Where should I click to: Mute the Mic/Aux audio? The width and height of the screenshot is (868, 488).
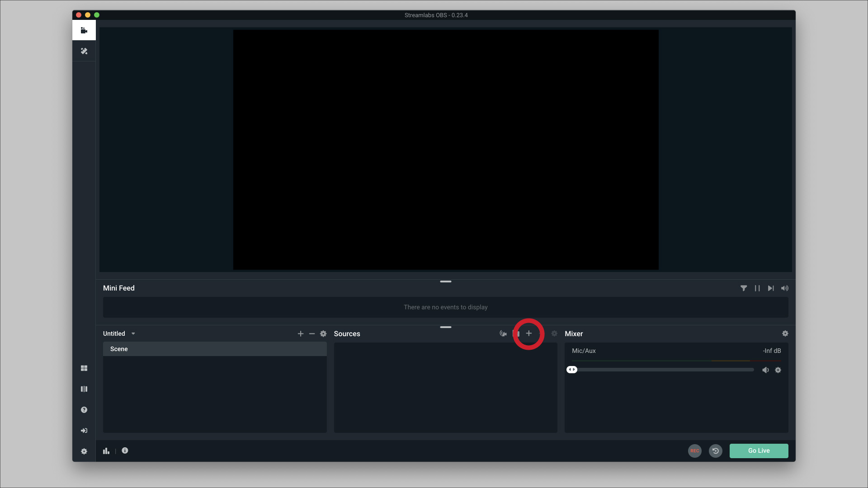coord(765,370)
